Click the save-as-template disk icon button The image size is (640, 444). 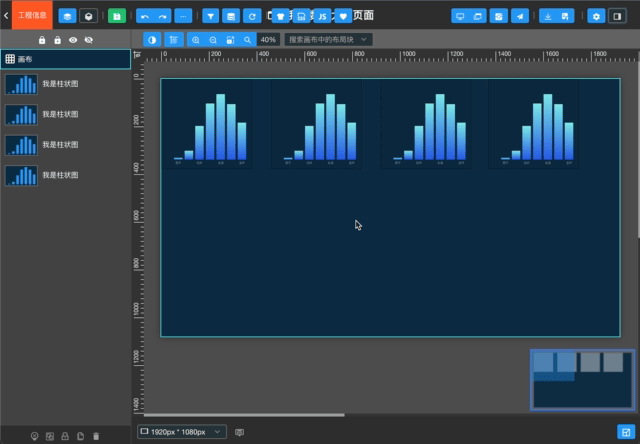tap(301, 16)
